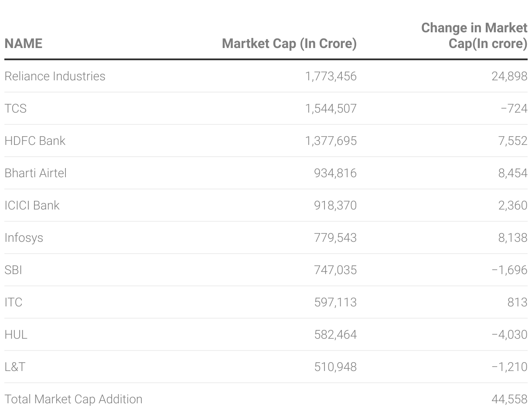Click the ITC row label
Viewport: 532px width, 419px height.
(x=14, y=302)
